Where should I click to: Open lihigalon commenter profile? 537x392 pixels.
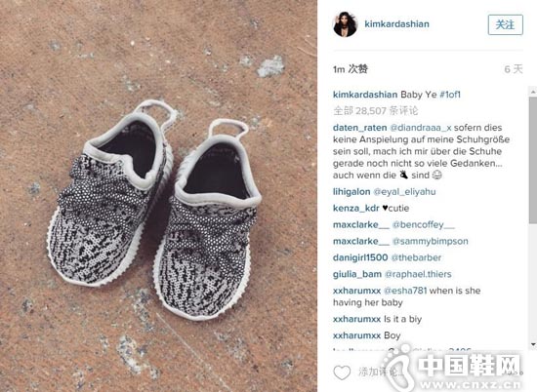pos(351,191)
